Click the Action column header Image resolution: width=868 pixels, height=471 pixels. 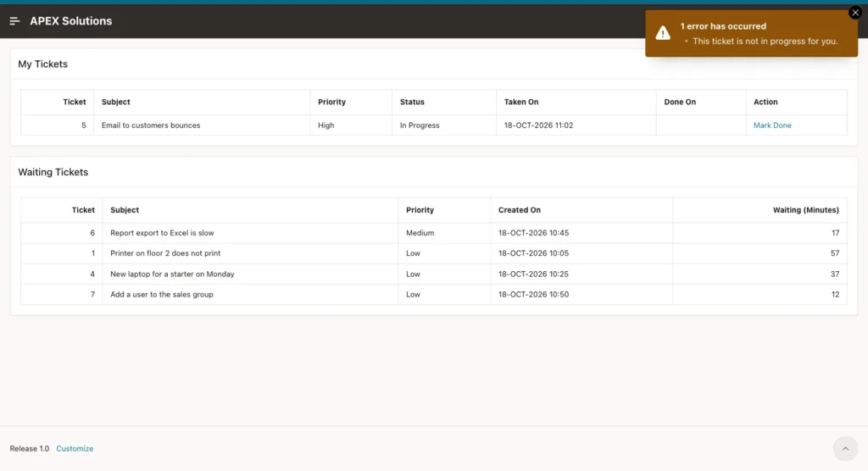point(765,102)
